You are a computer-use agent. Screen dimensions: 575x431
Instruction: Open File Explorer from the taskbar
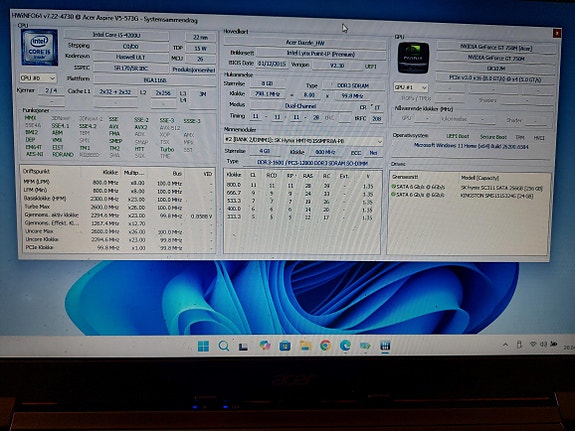coord(305,345)
